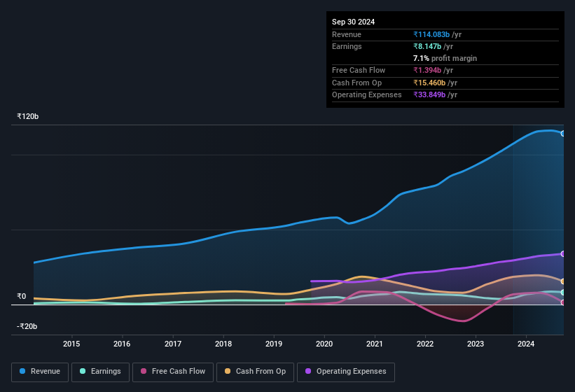
Task: Click the ₹120b y-axis label
Action: pos(27,116)
